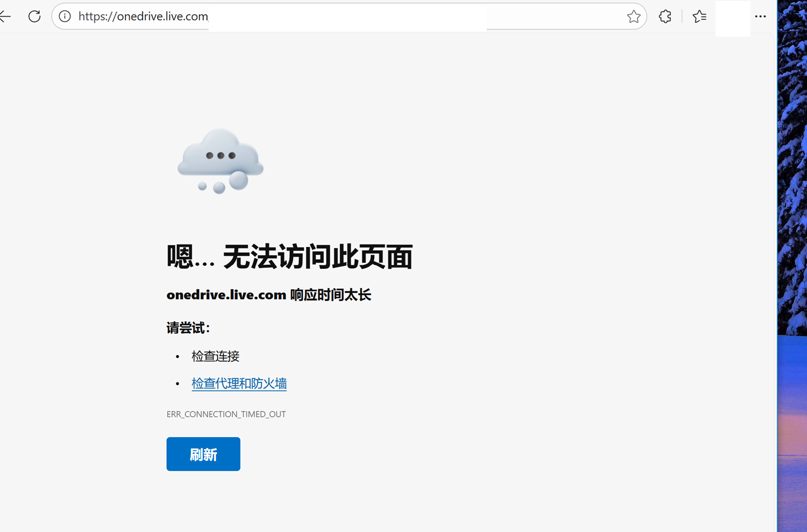Click the ERR_CONNECTION_TIMED_OUT error code text
The width and height of the screenshot is (807, 532).
[x=226, y=415]
